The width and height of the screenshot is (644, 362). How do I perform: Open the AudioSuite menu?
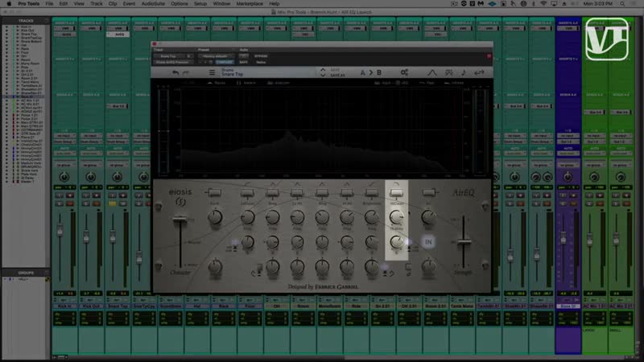tap(153, 4)
